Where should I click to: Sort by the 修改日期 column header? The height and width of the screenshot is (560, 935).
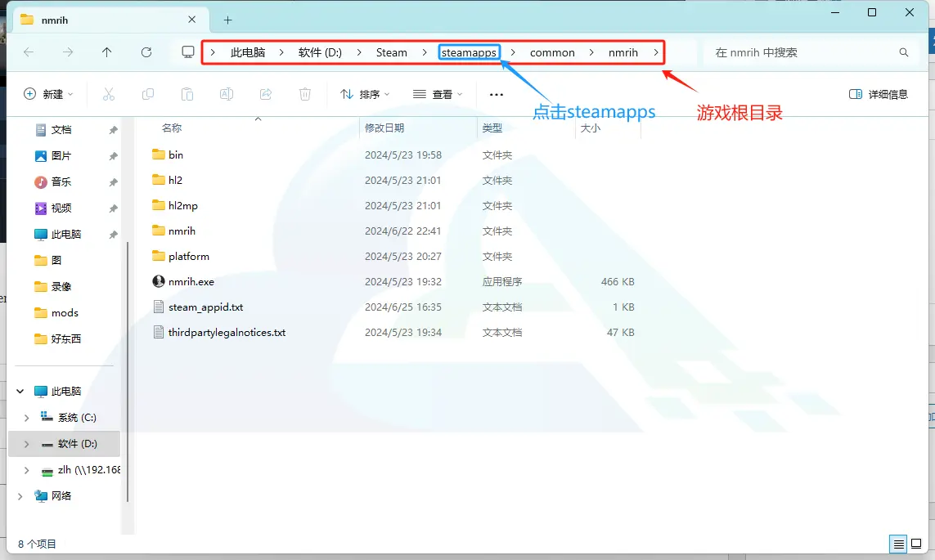pyautogui.click(x=384, y=128)
